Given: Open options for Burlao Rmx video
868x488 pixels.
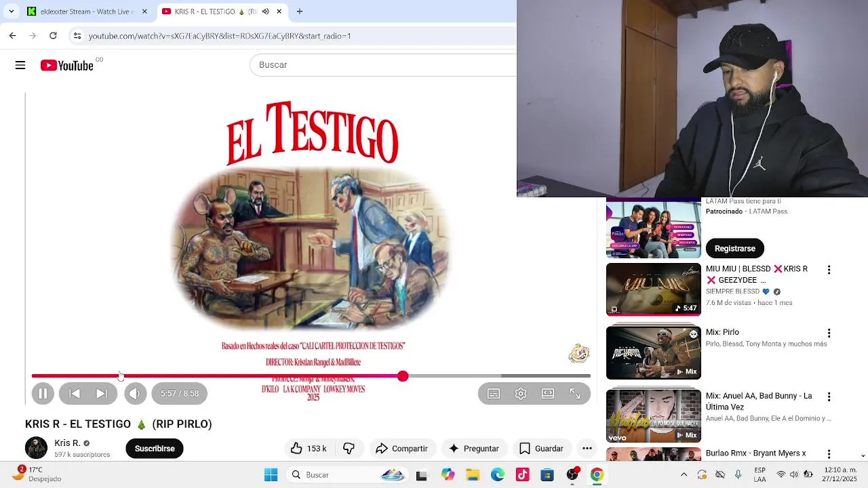Looking at the screenshot, I should click(829, 454).
